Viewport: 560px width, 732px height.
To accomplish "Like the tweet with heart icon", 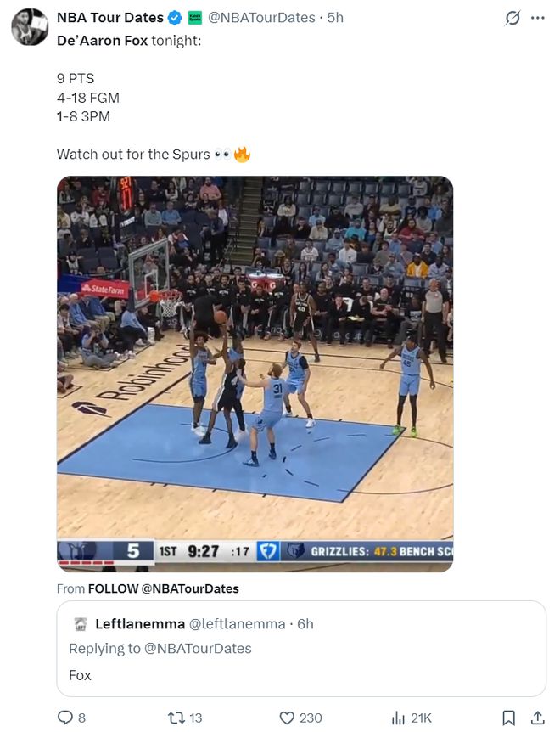I will [x=287, y=718].
